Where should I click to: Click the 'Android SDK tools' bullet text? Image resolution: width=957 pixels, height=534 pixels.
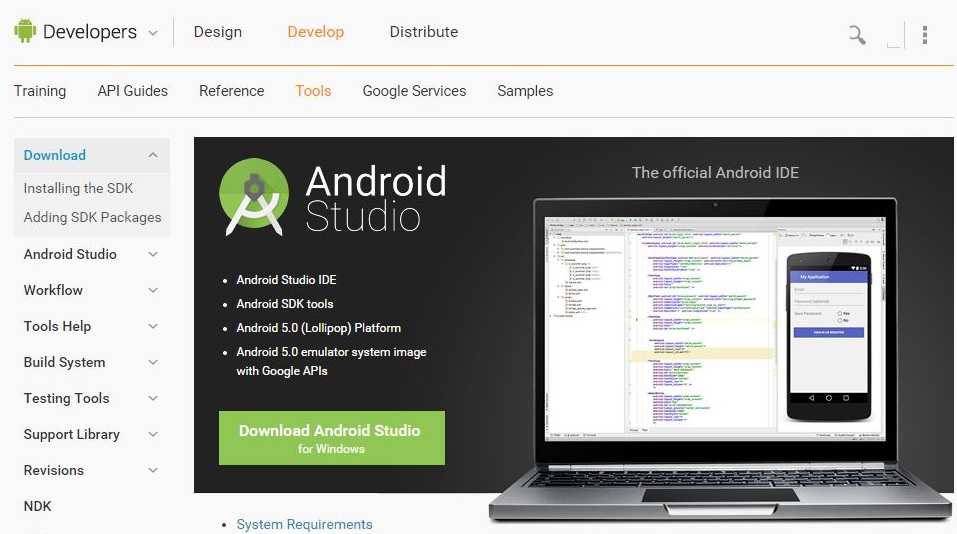point(285,304)
